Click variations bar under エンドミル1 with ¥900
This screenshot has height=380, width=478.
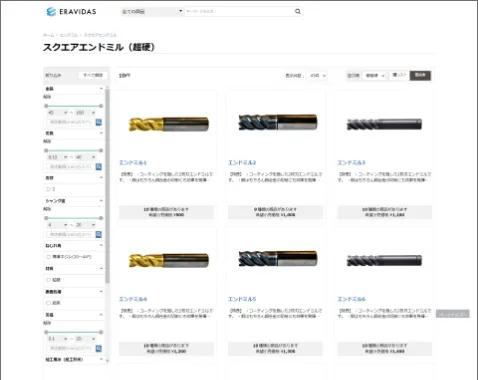[166, 212]
